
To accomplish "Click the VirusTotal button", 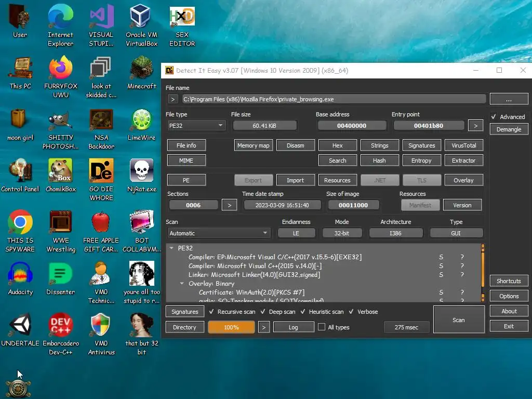I will [x=463, y=145].
